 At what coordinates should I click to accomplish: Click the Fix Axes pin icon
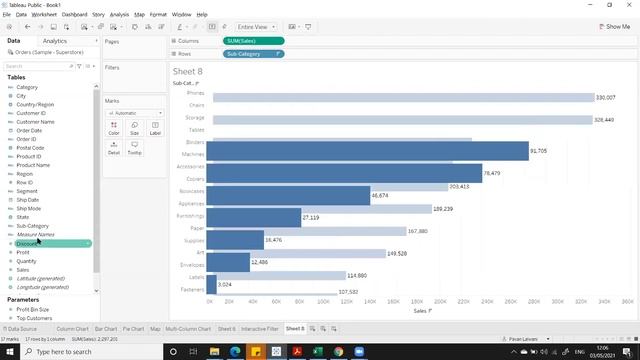224,27
